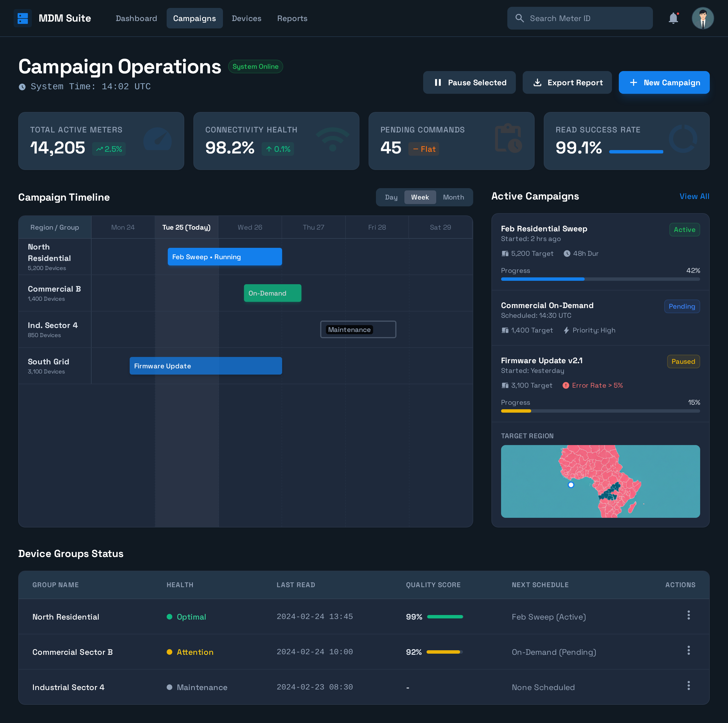This screenshot has height=723, width=728.
Task: Click the MDM Suite logo icon
Action: coord(23,18)
